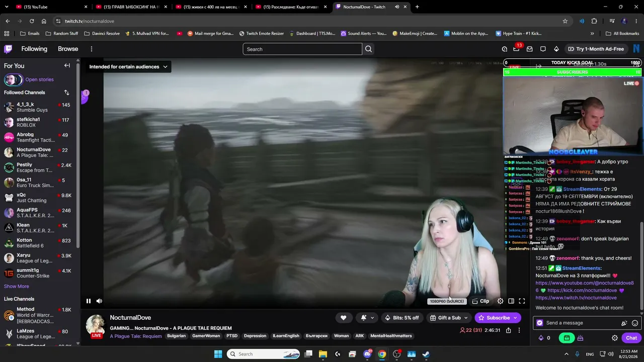Image resolution: width=644 pixels, height=362 pixels.
Task: Open summit1g channel in sidebar
Action: coord(39,273)
